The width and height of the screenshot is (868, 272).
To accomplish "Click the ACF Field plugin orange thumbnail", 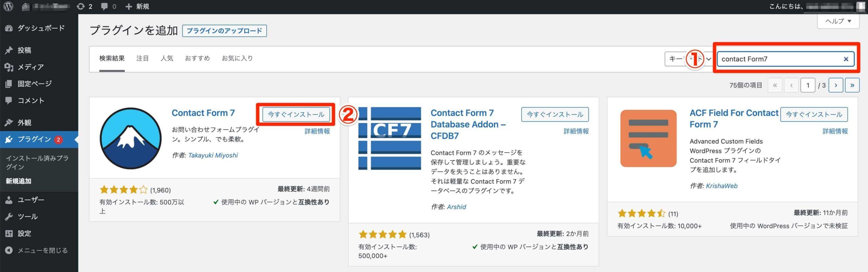I will click(649, 138).
